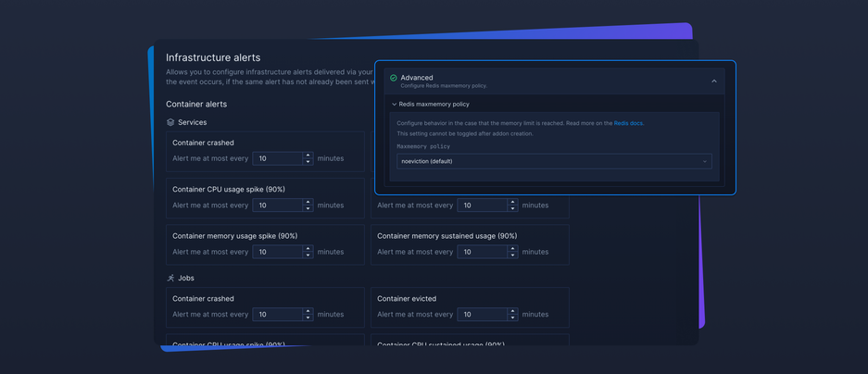Increase Jobs Container crashed minutes
868x374 pixels.
tap(308, 311)
